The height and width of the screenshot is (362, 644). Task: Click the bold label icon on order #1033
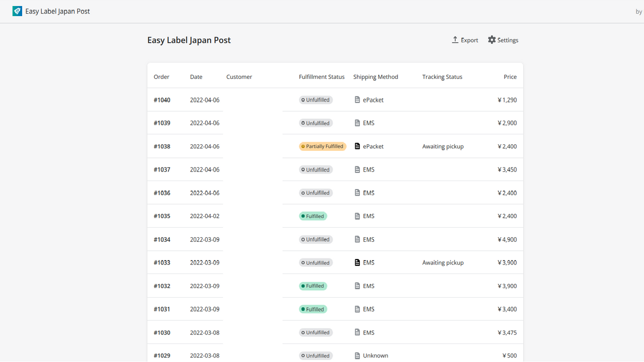click(x=357, y=262)
